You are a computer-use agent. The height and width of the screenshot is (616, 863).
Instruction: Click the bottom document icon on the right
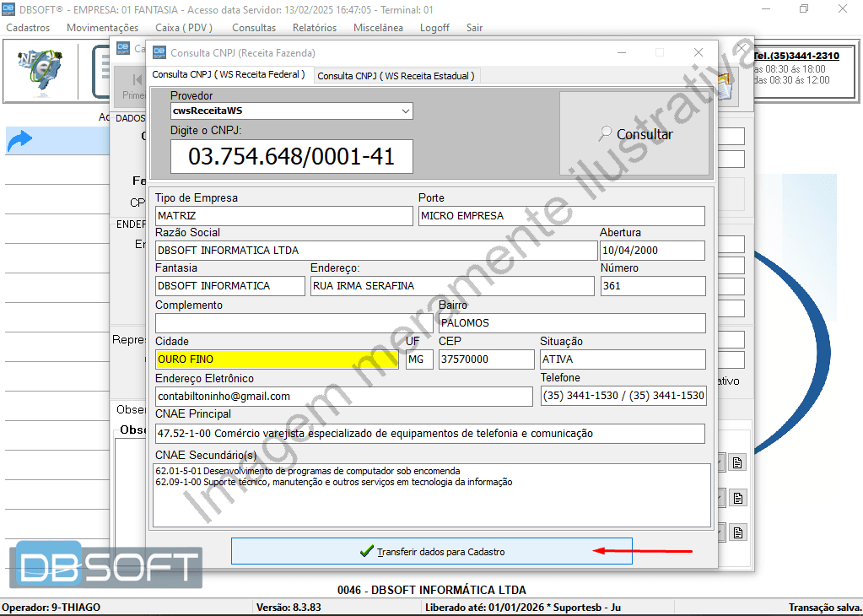[x=737, y=532]
